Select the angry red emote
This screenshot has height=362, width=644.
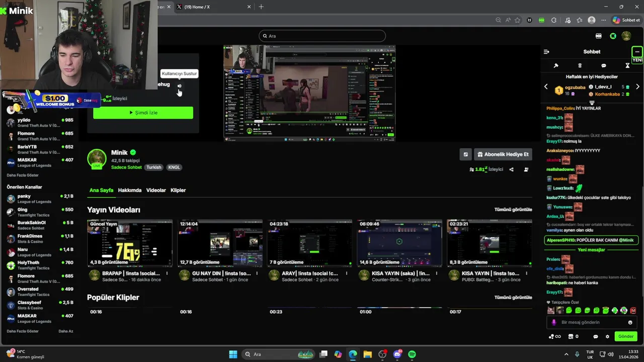(x=633, y=310)
